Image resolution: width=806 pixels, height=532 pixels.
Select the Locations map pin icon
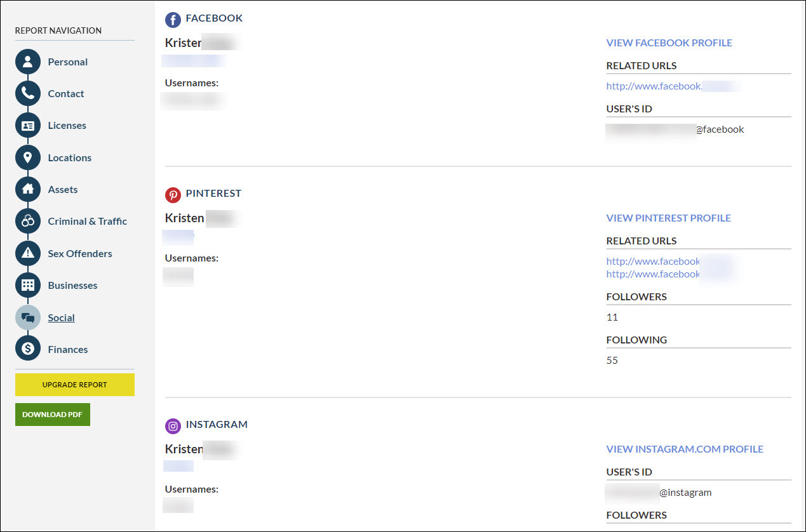[x=28, y=157]
